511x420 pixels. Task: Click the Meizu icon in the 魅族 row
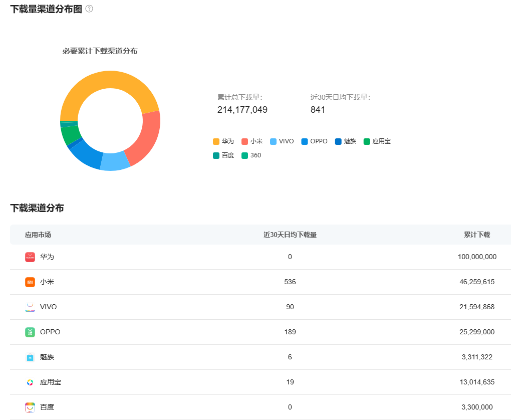pos(30,357)
